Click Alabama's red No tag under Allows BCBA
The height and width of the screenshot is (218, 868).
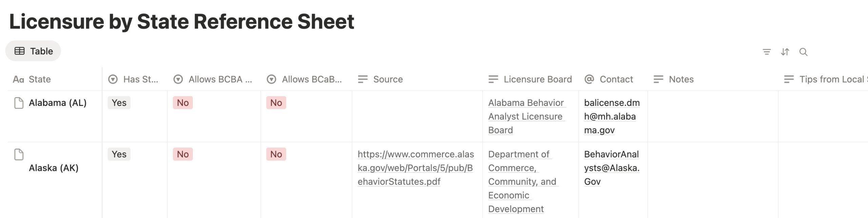coord(183,103)
